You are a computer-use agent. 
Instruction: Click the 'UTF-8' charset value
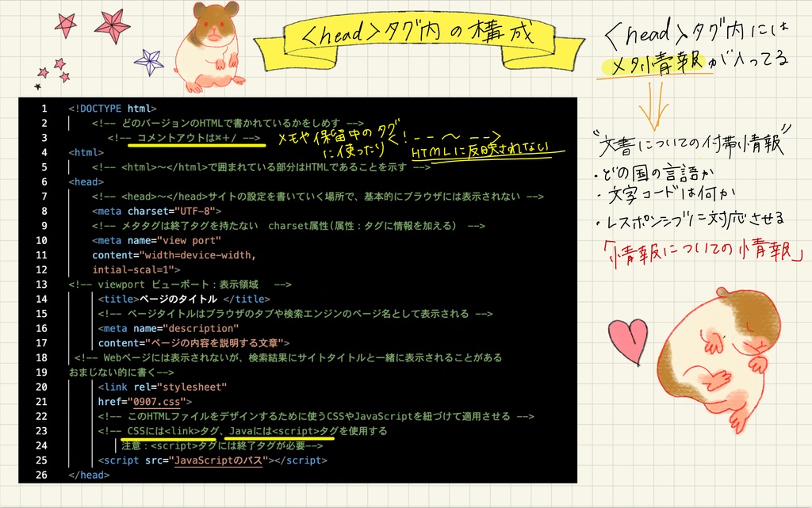tap(195, 211)
